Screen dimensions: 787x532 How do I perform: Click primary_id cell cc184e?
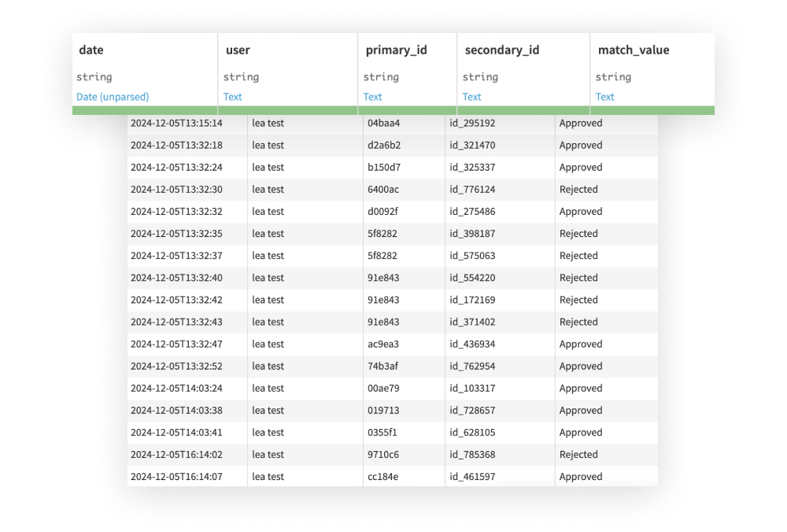(383, 477)
